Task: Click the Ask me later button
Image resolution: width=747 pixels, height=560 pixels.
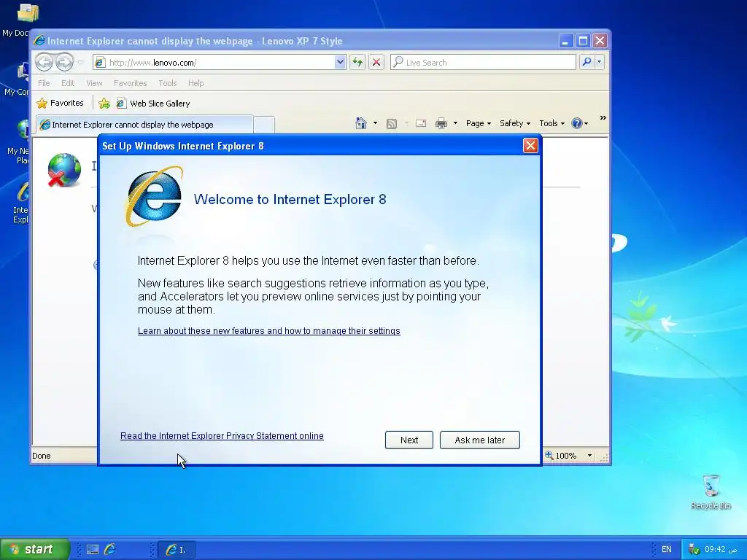Action: coord(480,440)
